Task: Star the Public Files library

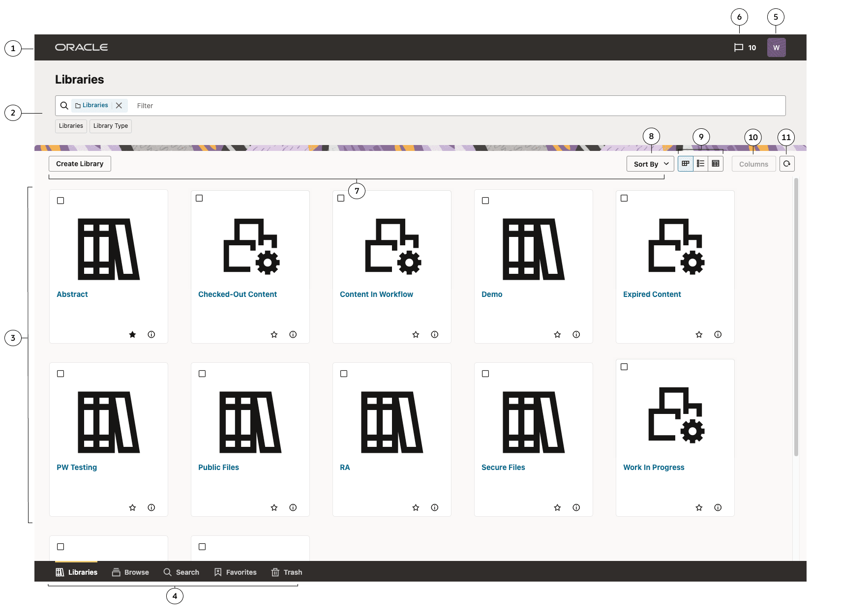Action: [x=274, y=507]
